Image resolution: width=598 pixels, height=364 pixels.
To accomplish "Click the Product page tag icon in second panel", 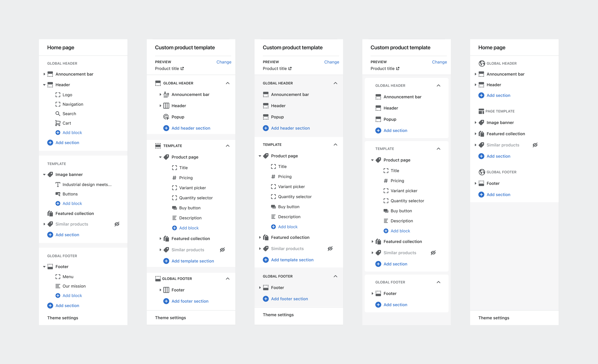I will coord(166,157).
